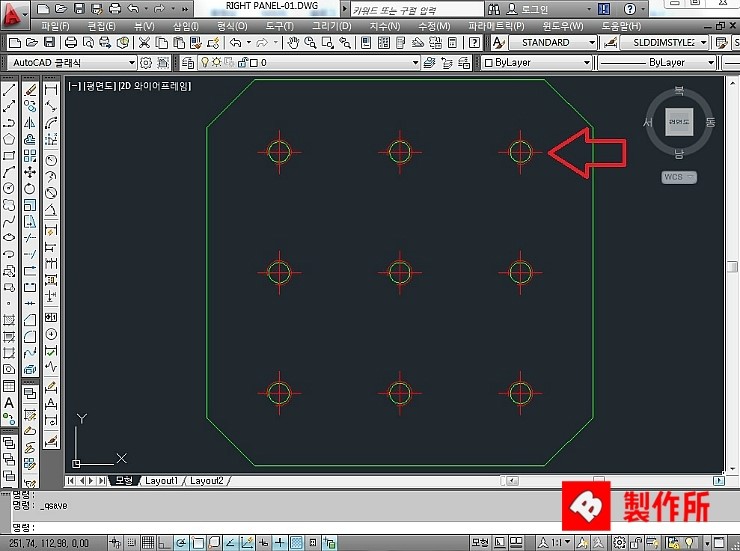Image resolution: width=740 pixels, height=551 pixels.
Task: Select the Angular dimension tool
Action: point(51,209)
